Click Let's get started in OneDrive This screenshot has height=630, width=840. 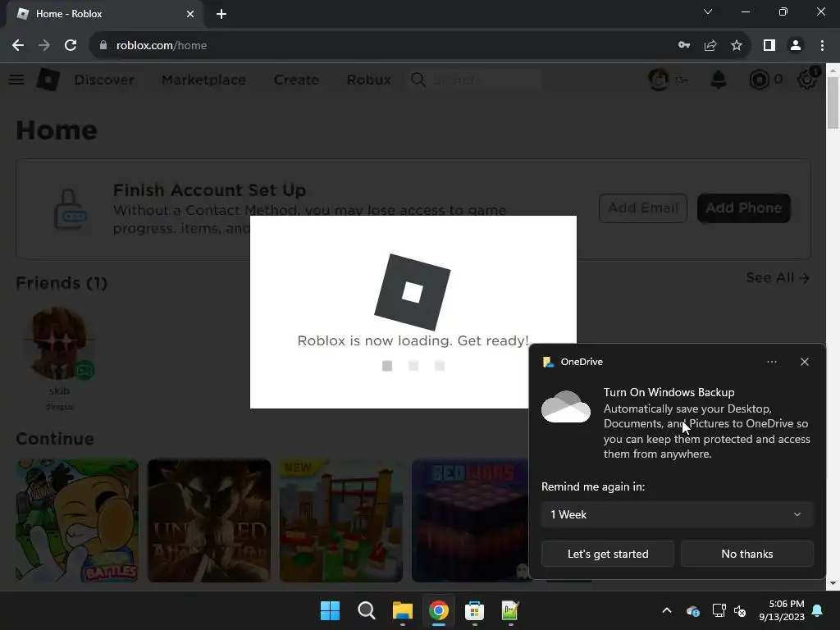click(x=608, y=554)
